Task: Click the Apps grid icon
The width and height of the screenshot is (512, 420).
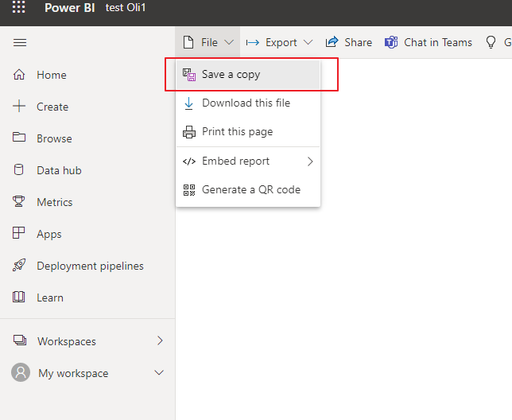Action: (18, 233)
